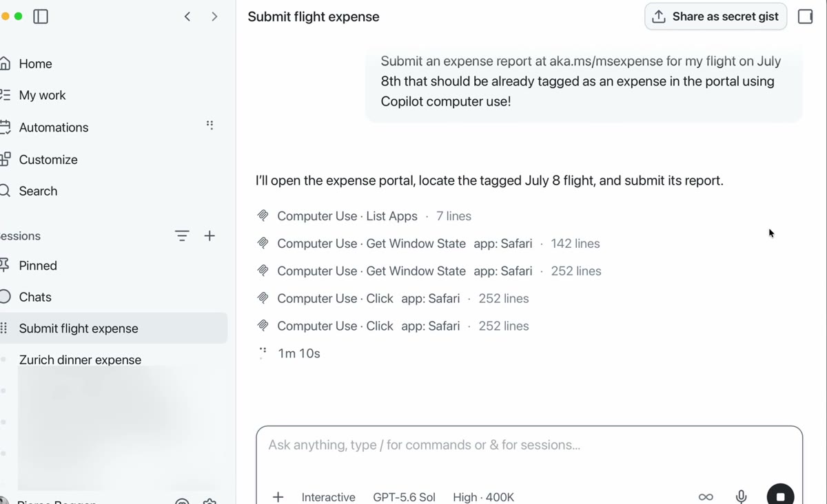Go forward with right chevron

pyautogui.click(x=214, y=17)
